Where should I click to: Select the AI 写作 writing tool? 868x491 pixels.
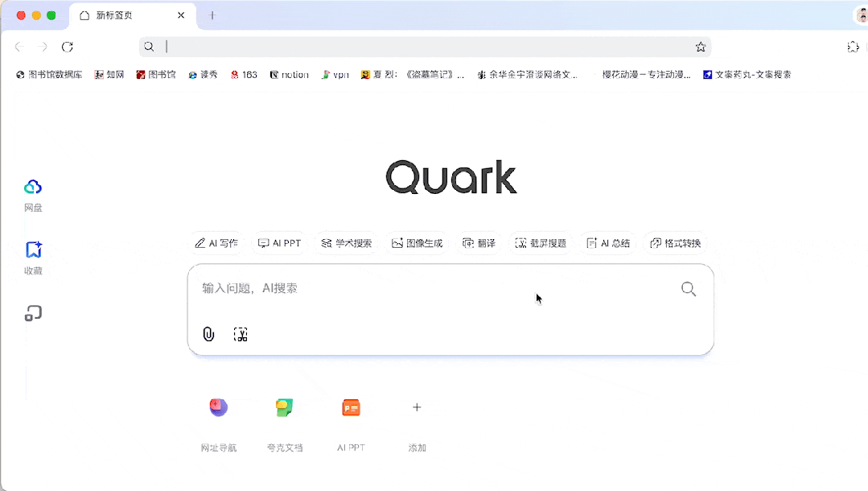click(216, 242)
